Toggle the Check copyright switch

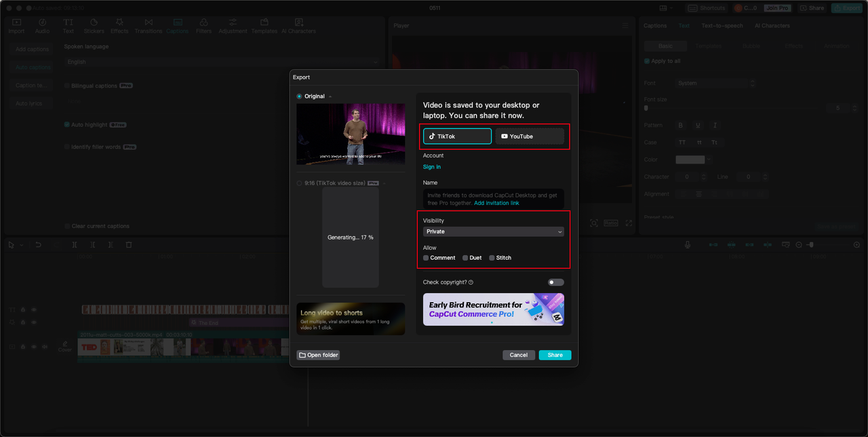[556, 282]
